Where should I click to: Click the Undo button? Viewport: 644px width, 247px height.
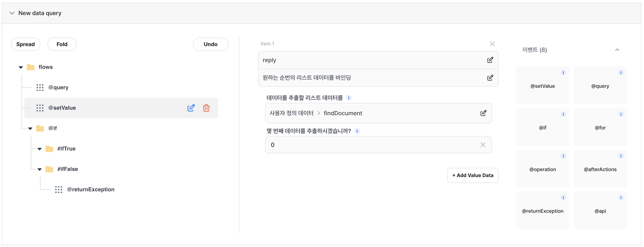tap(210, 44)
